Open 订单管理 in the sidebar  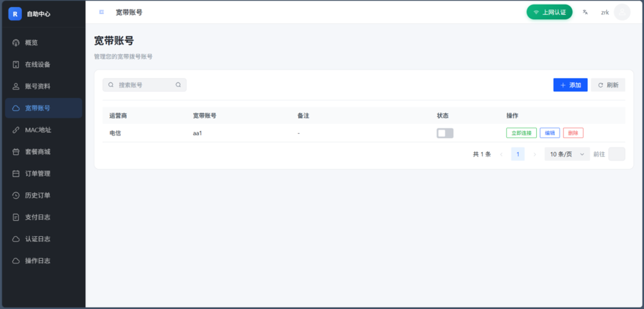tap(44, 174)
